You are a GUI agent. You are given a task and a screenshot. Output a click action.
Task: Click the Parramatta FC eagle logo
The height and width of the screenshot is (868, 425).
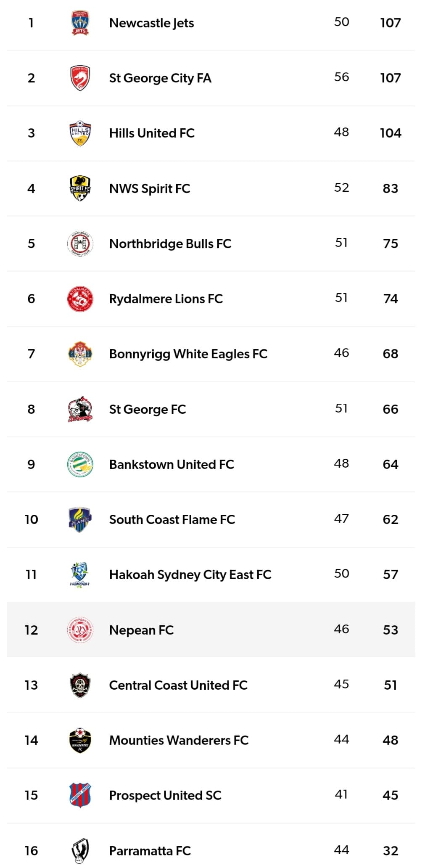point(80,851)
